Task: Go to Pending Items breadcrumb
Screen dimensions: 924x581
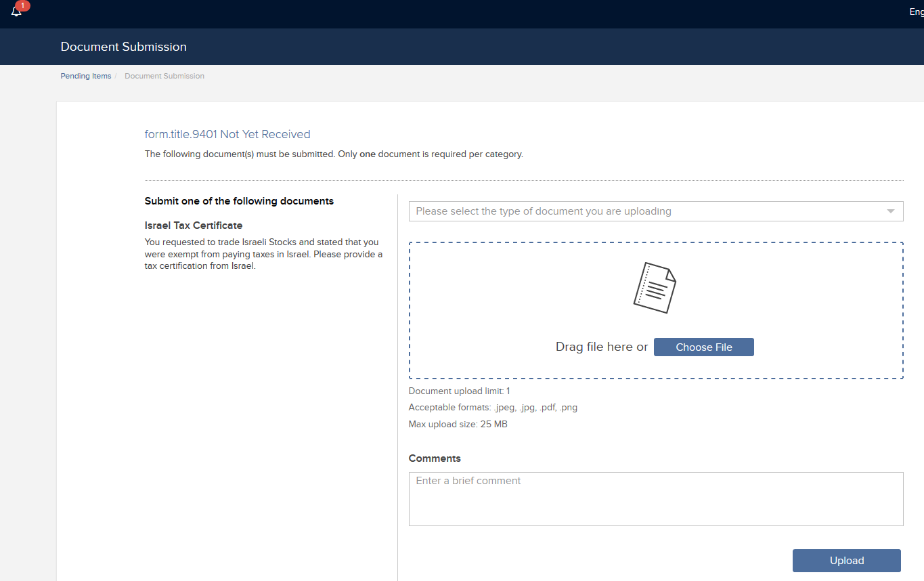Action: (x=86, y=76)
